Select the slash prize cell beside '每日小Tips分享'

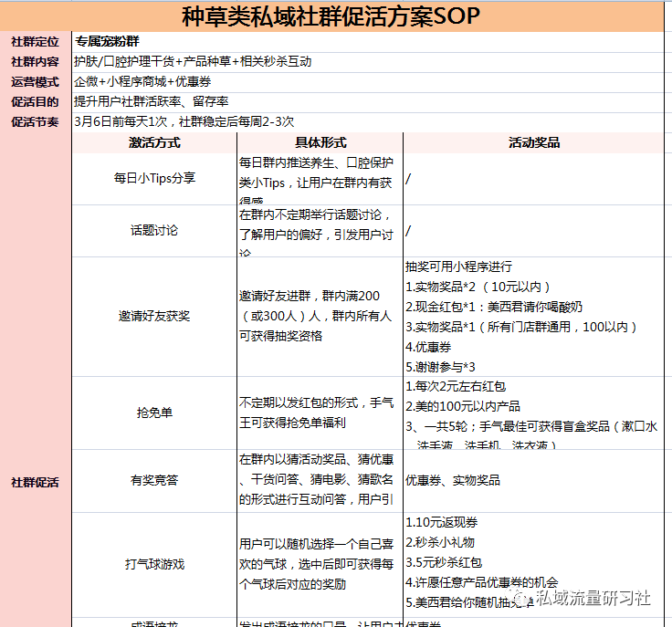[533, 179]
